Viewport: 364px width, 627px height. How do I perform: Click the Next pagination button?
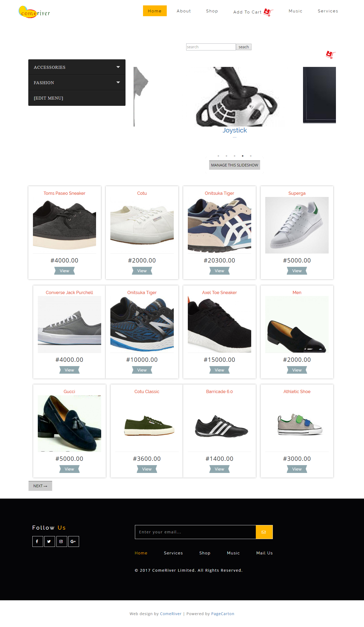click(x=40, y=486)
